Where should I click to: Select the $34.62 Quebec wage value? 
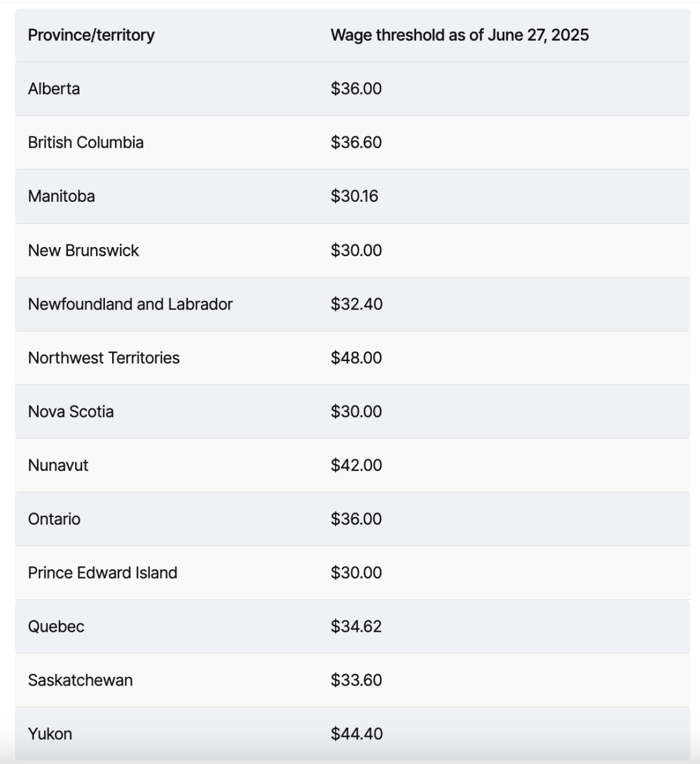point(356,627)
